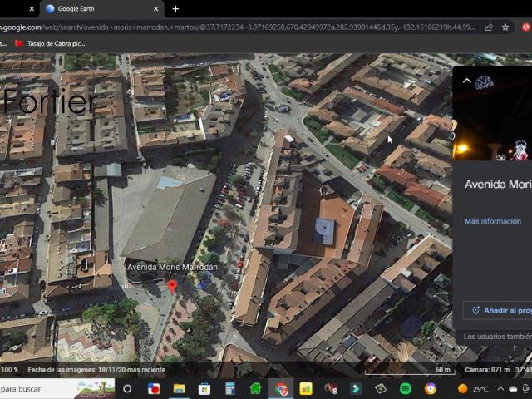
Task: Open the green home icon app in taskbar
Action: pos(255,388)
